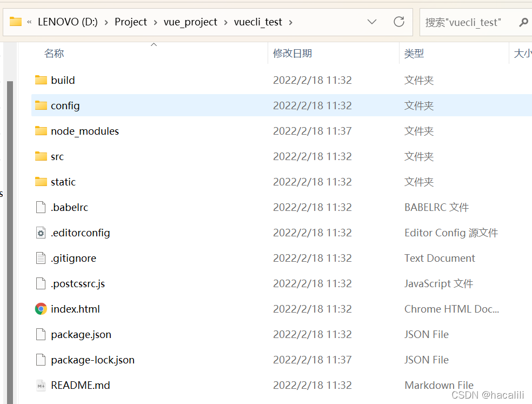Viewport: 532px width, 404px height.
Task: Select the node_modules folder name
Action: click(85, 131)
